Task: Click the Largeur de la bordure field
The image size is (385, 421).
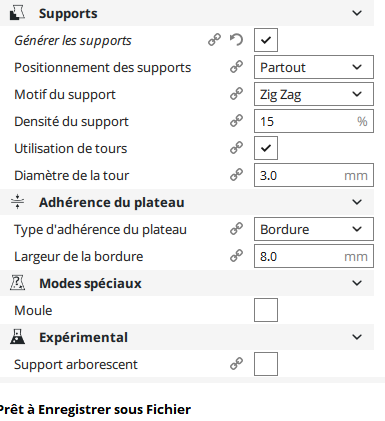Action: [314, 256]
